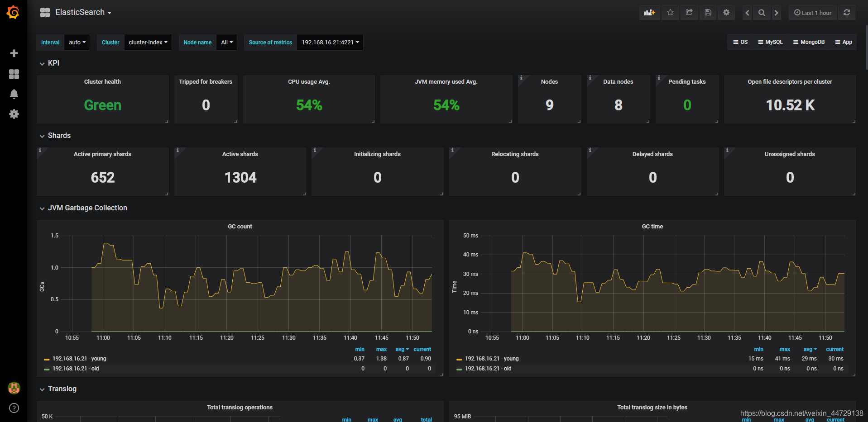
Task: Click info icon on Initializing shards panel
Action: pyautogui.click(x=315, y=150)
